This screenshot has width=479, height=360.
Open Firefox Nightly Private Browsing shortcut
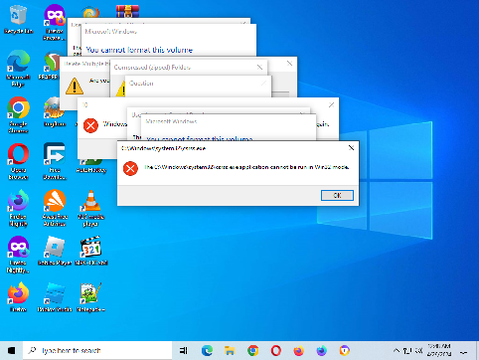coord(18,255)
